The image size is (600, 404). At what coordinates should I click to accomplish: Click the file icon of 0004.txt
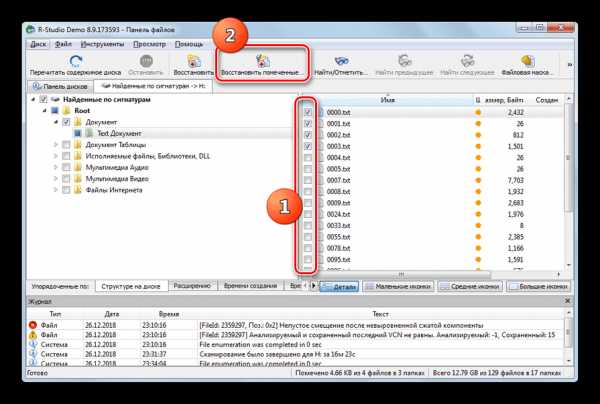[x=320, y=157]
